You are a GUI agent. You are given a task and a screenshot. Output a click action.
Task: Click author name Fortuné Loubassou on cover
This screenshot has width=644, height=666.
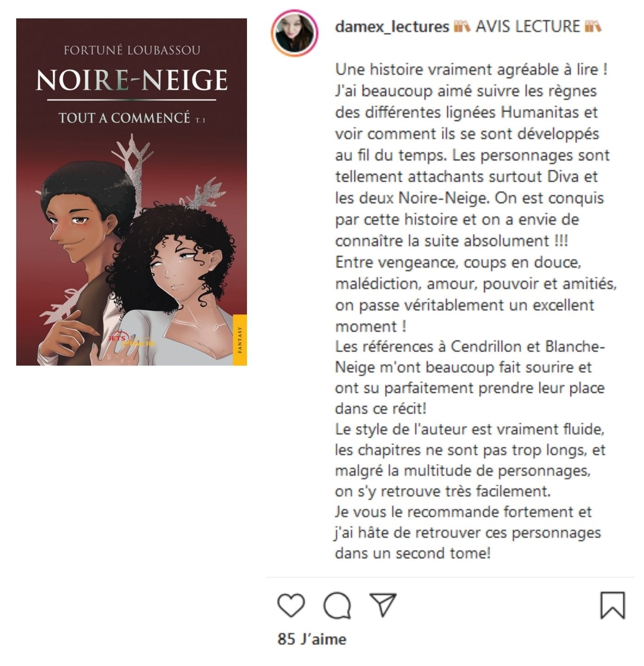(x=132, y=50)
